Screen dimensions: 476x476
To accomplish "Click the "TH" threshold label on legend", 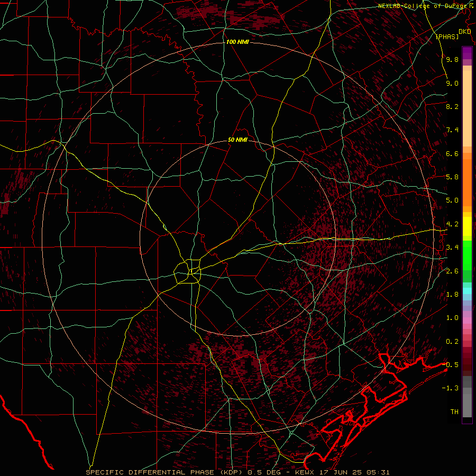I will coord(454,411).
